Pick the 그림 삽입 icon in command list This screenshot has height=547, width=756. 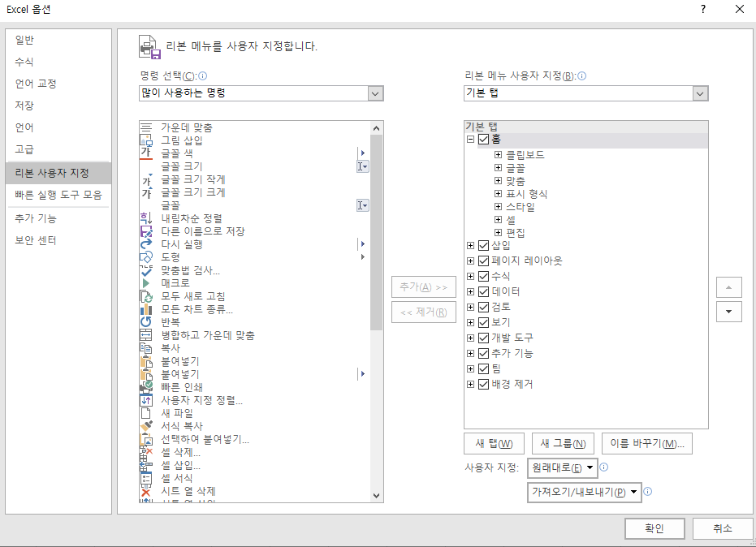pos(146,140)
